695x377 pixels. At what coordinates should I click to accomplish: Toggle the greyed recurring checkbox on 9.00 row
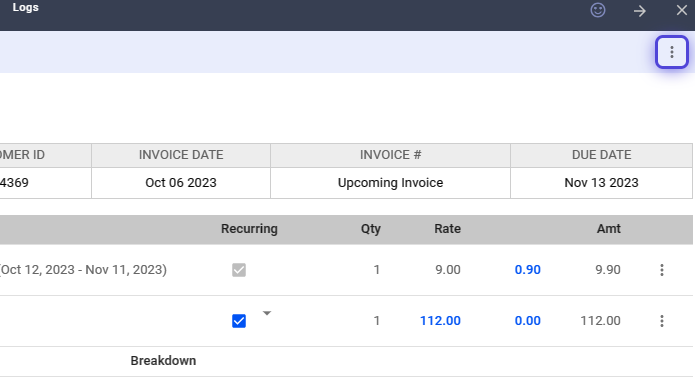[239, 270]
